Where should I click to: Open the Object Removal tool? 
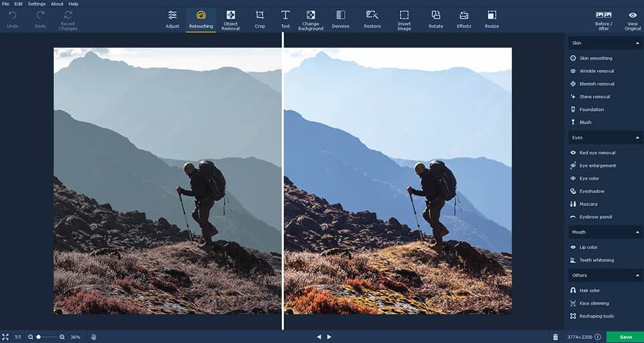click(231, 19)
